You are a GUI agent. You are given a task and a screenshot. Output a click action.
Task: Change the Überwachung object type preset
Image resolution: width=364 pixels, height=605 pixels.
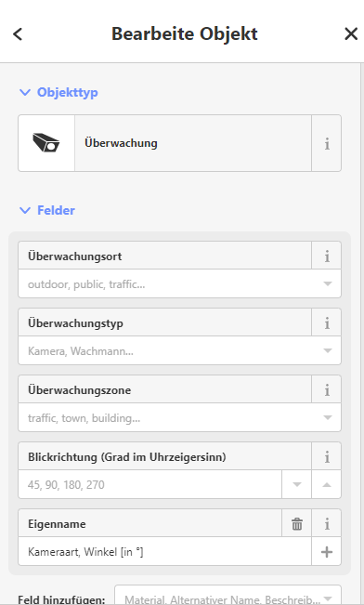[x=193, y=143]
